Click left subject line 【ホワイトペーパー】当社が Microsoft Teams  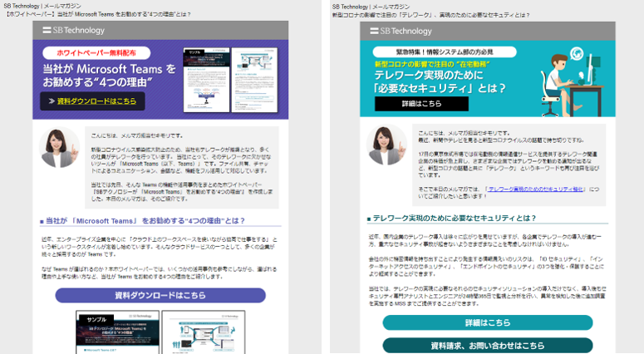click(99, 14)
